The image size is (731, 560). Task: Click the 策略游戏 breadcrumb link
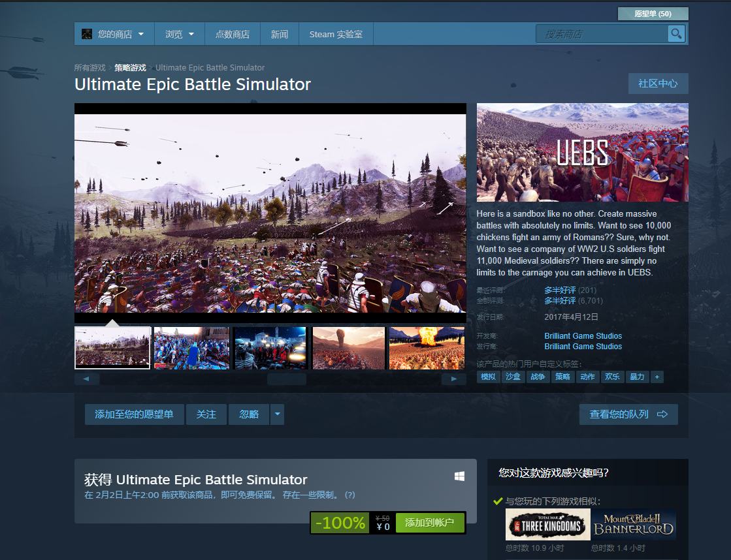point(131,68)
